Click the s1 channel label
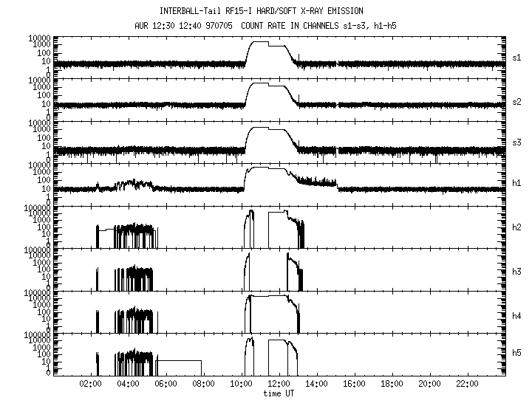532x406 pixels. tap(516, 58)
